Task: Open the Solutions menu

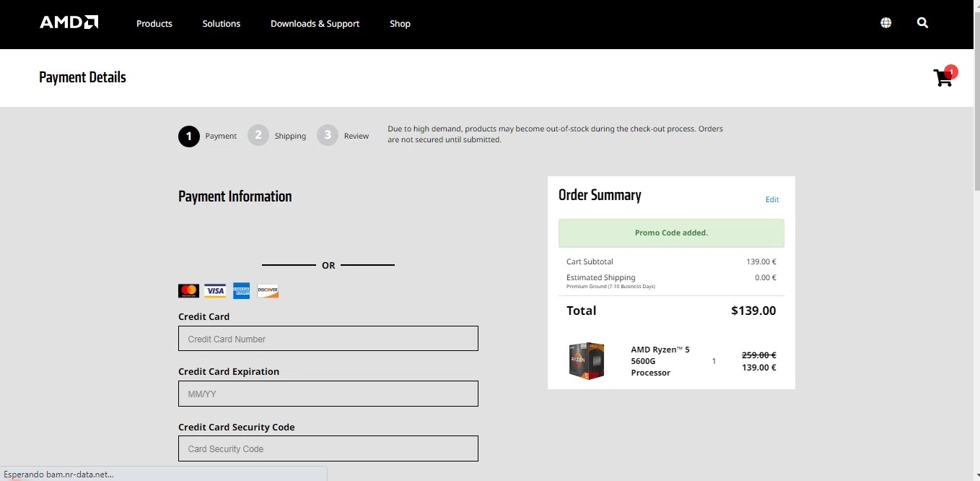Action: point(222,24)
